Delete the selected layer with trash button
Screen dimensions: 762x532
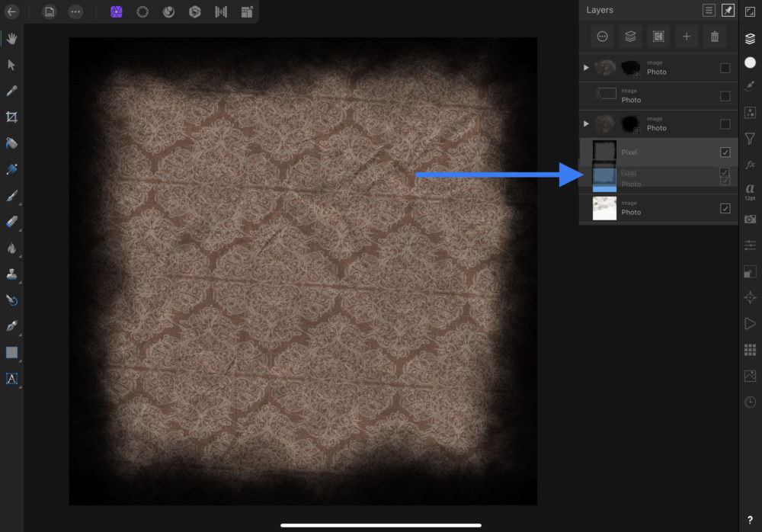(715, 37)
